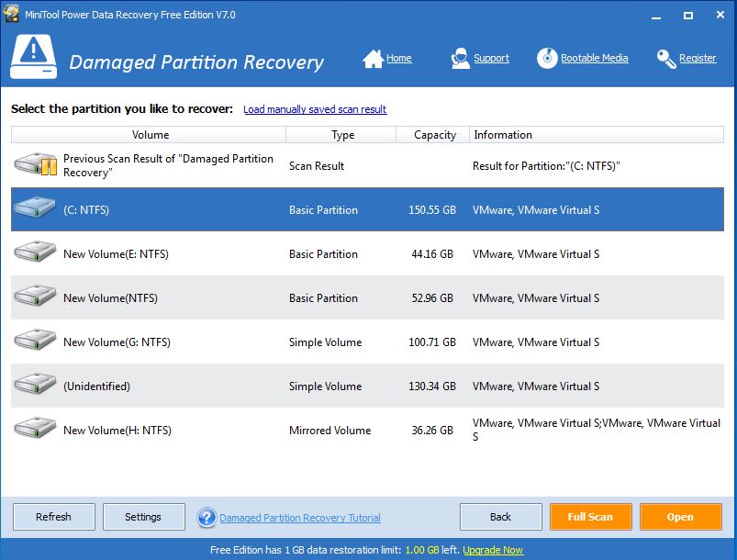Open Load manually saved scan result link

(x=315, y=109)
